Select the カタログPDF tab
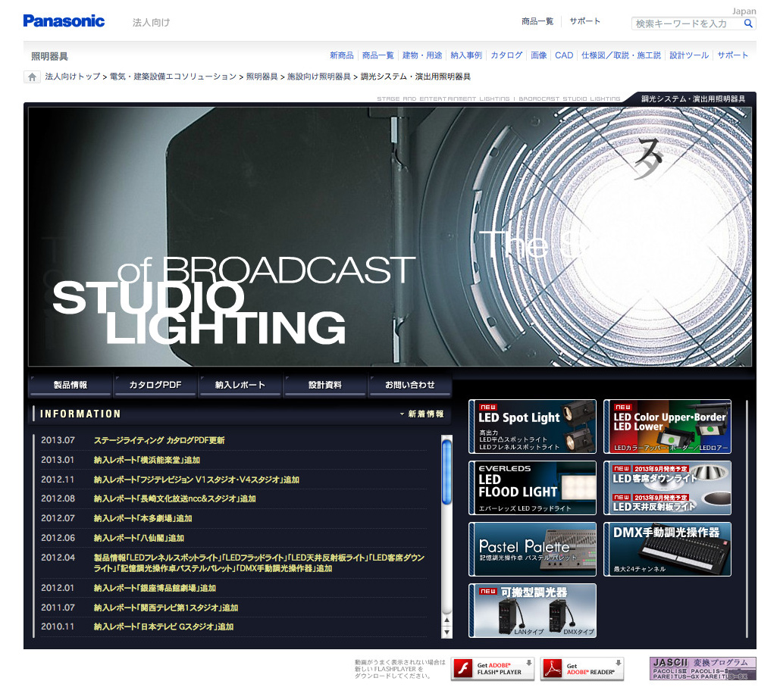Viewport: 780px width, 700px height. [x=155, y=385]
